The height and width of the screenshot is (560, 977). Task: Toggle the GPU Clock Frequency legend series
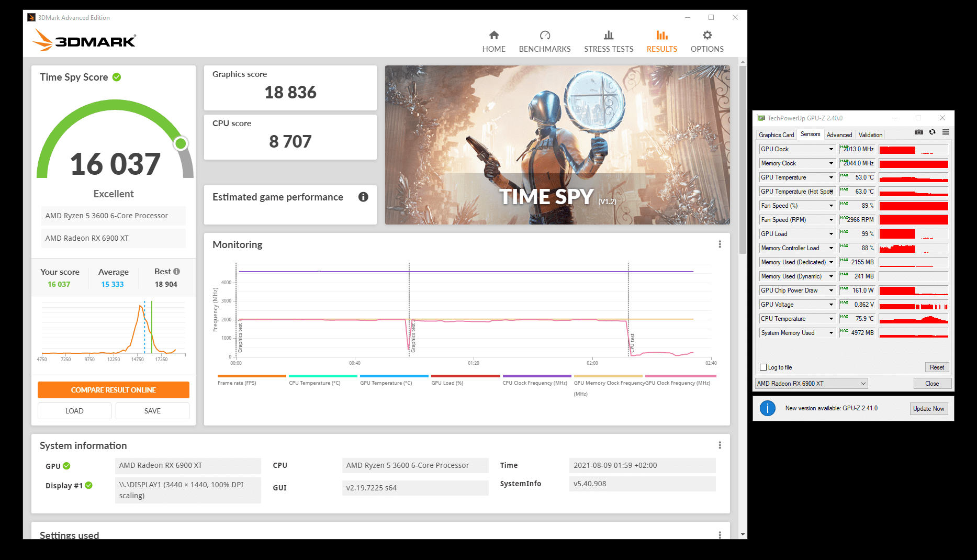[x=680, y=379]
